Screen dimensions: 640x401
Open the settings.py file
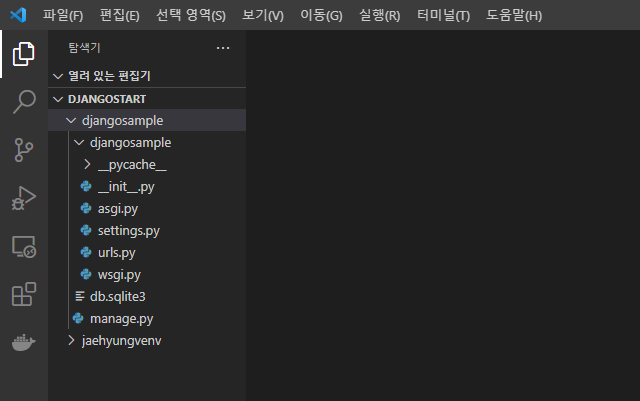click(x=129, y=231)
